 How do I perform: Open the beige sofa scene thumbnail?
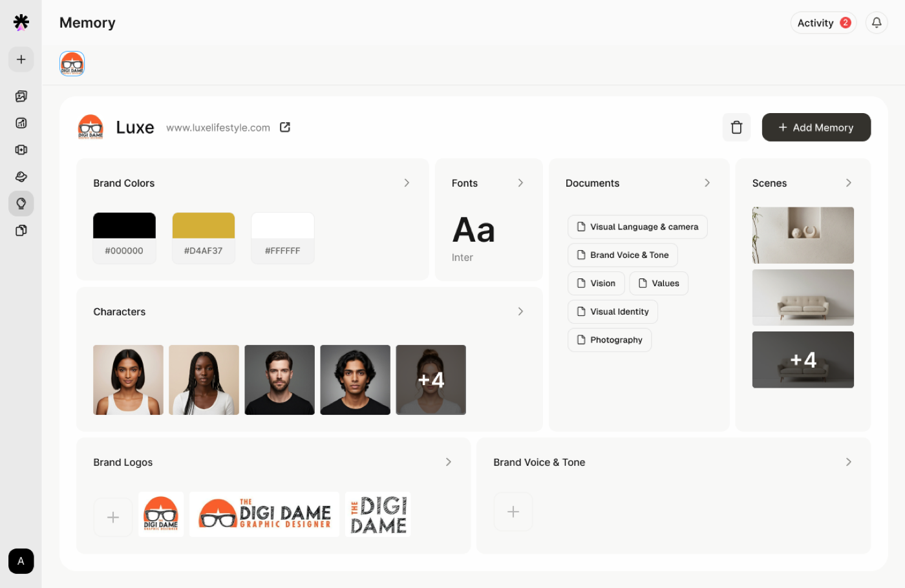pos(803,297)
